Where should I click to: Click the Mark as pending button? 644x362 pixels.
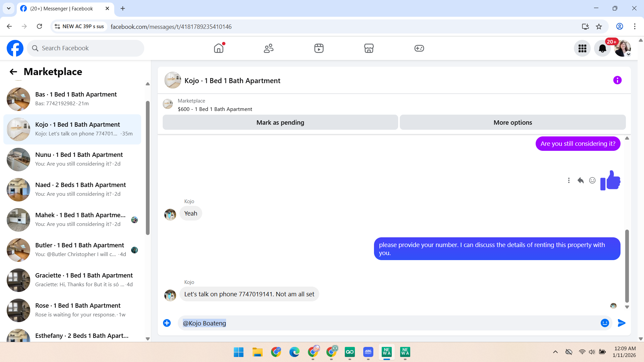coord(280,122)
